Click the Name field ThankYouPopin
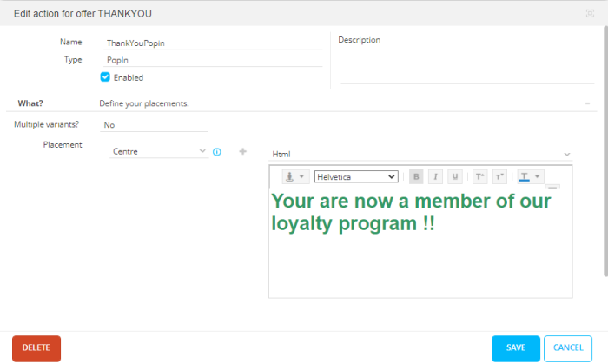The image size is (608, 364). pos(212,42)
